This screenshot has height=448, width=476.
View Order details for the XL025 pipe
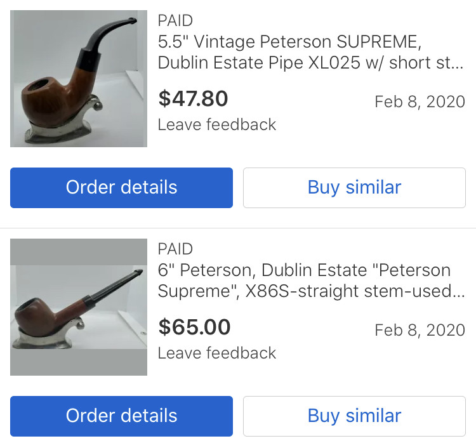coord(121,187)
